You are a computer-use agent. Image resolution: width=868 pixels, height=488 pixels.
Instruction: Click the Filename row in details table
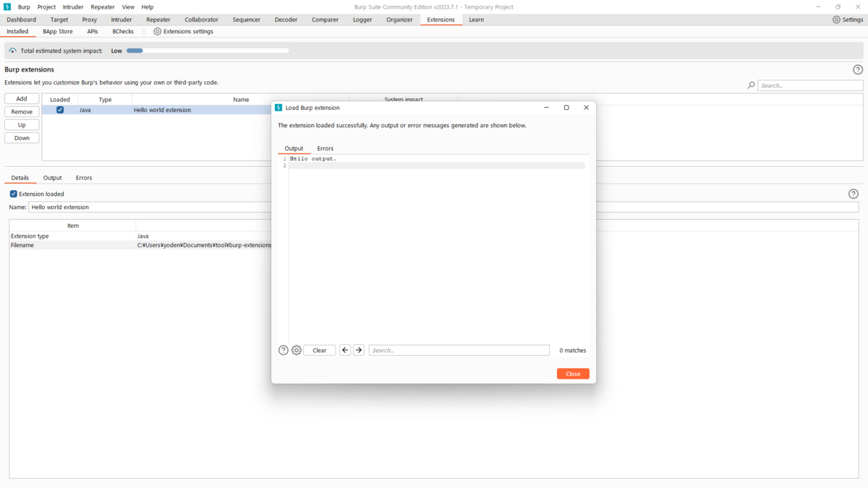[x=140, y=245]
